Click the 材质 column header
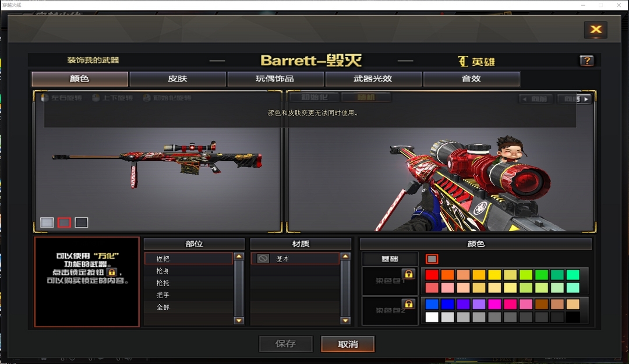 point(301,243)
